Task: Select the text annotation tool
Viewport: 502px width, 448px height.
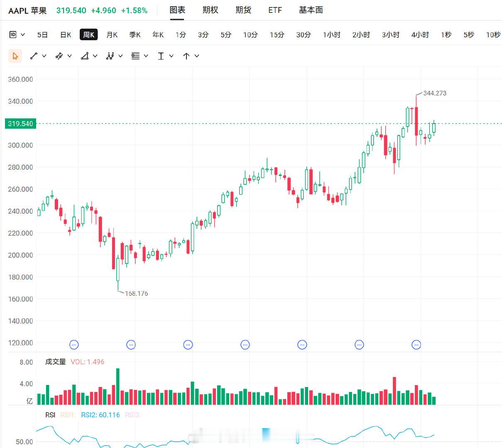Action: [x=161, y=56]
